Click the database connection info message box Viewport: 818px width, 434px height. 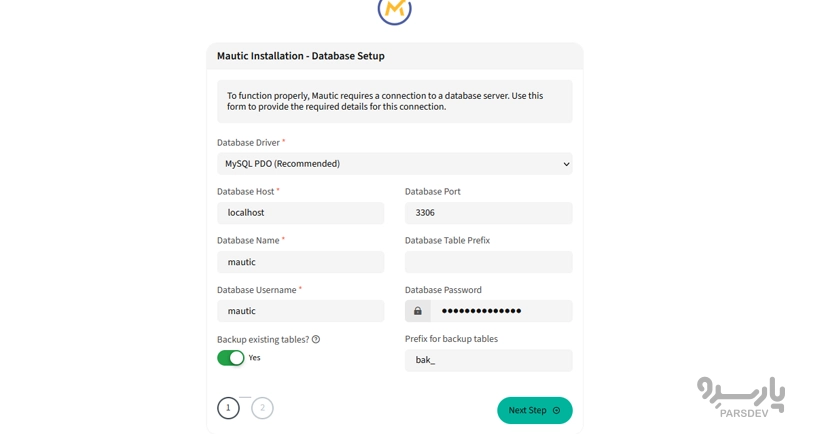pos(394,102)
